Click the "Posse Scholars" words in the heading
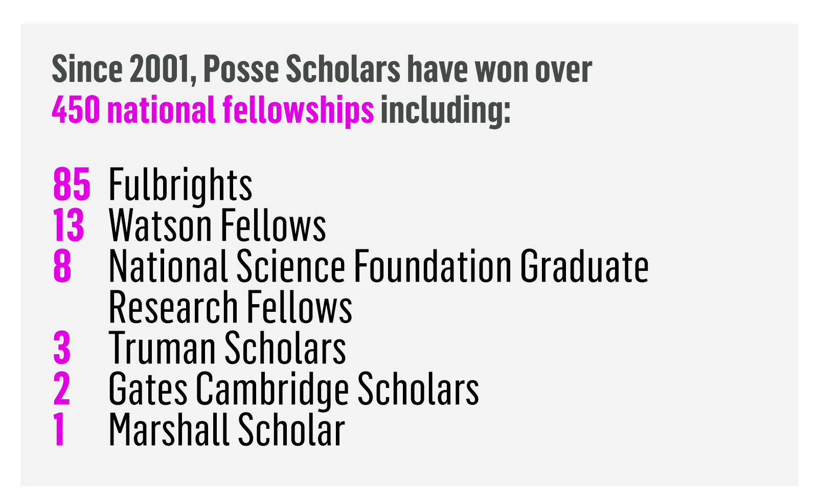The width and height of the screenshot is (818, 504). pos(302,69)
